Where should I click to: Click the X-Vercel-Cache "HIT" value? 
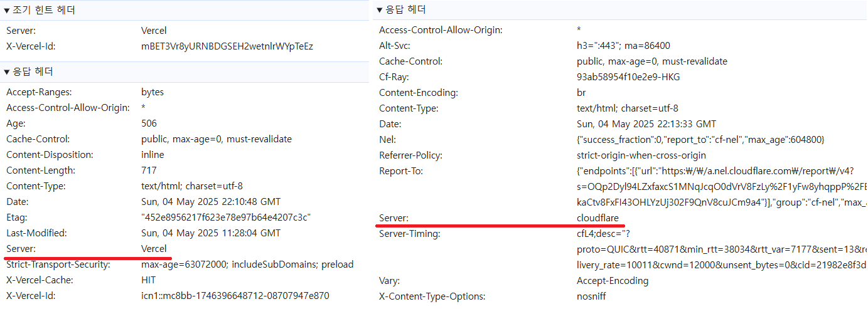pos(149,280)
